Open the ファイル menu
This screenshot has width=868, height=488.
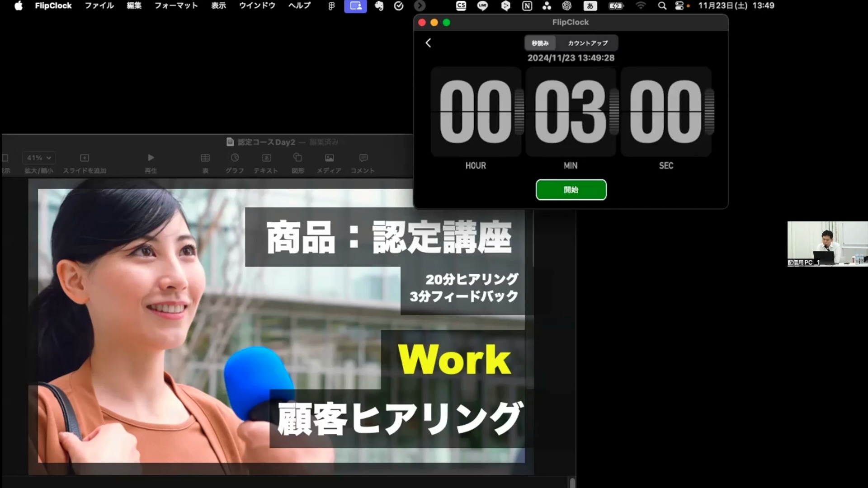point(99,6)
